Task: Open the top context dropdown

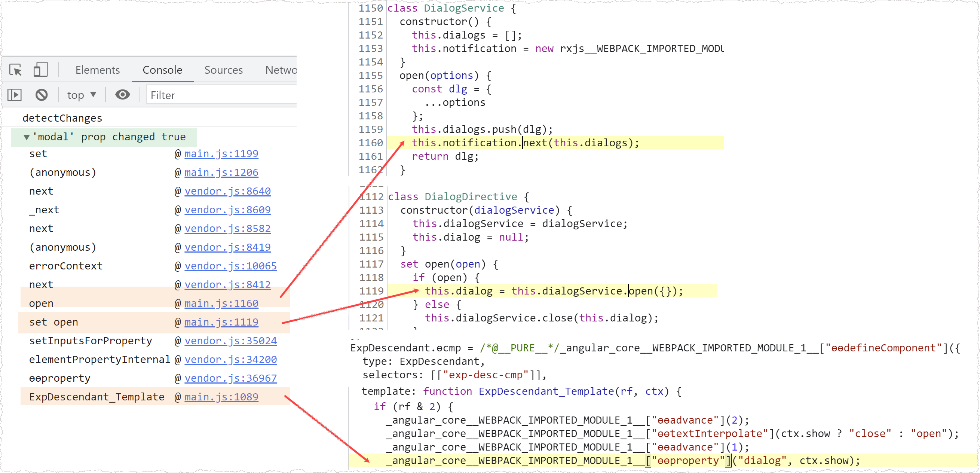Action: coord(82,95)
